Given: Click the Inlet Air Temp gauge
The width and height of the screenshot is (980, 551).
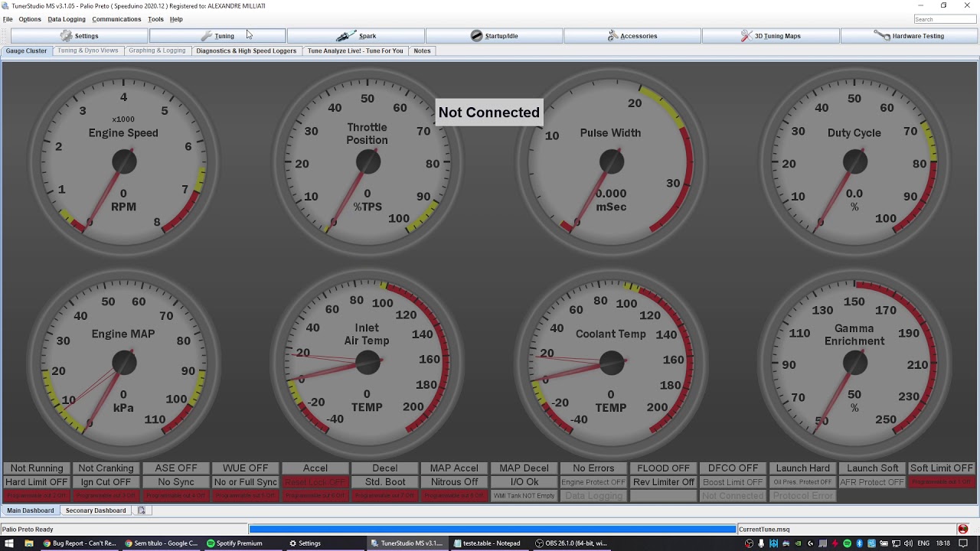Looking at the screenshot, I should point(367,363).
